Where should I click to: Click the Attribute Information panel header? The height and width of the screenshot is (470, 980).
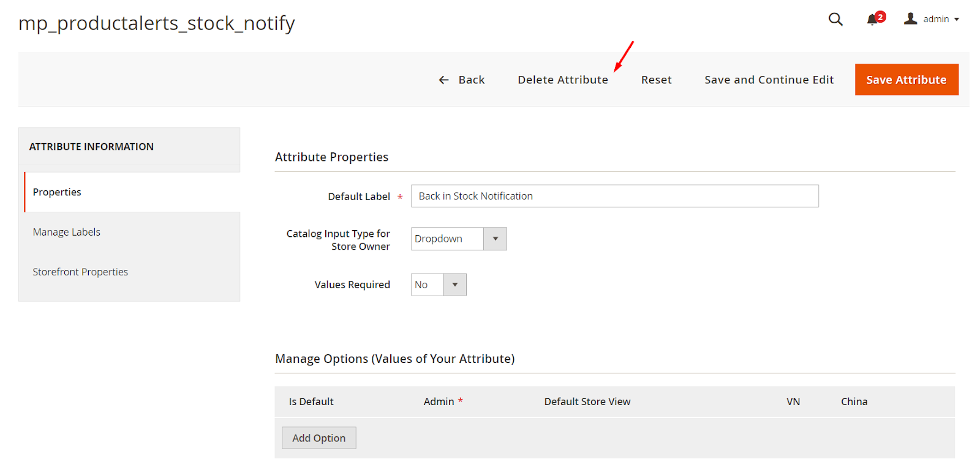[x=92, y=147]
